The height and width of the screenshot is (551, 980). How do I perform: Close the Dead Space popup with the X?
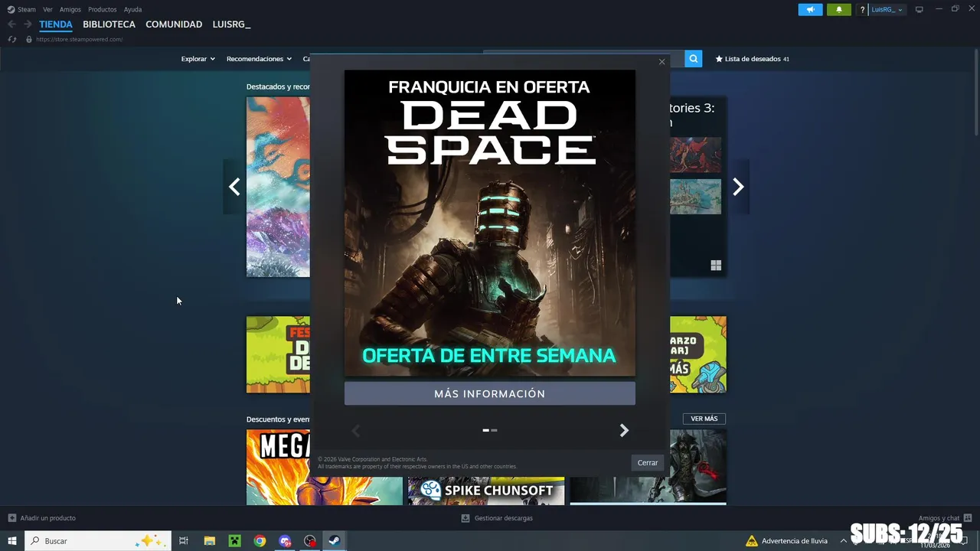click(661, 62)
